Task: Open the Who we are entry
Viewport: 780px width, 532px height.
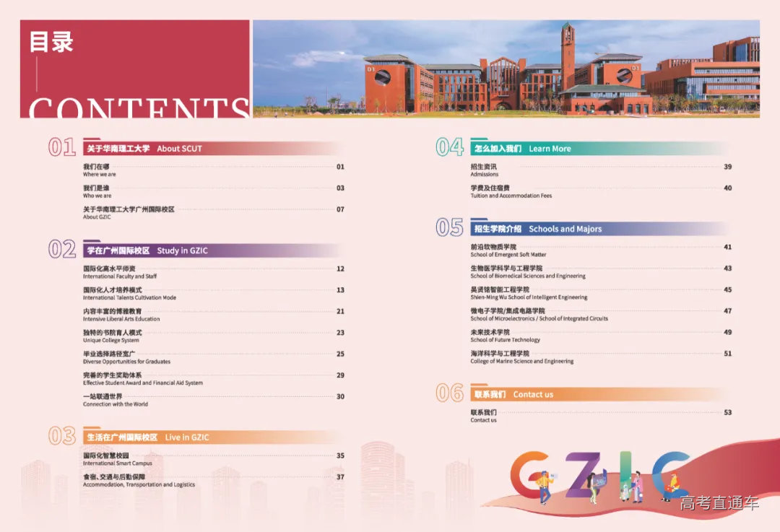Action: (x=97, y=191)
